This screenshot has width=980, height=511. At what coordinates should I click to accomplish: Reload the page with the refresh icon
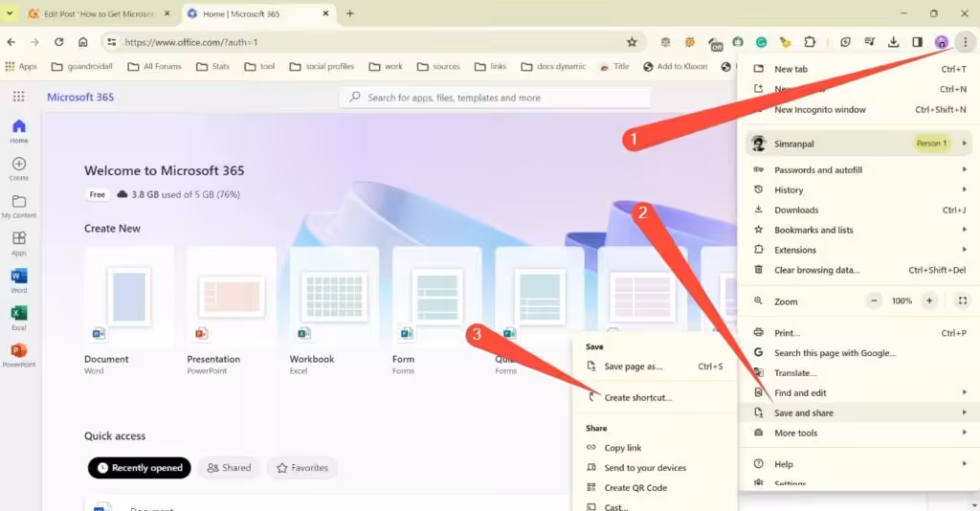coord(58,42)
